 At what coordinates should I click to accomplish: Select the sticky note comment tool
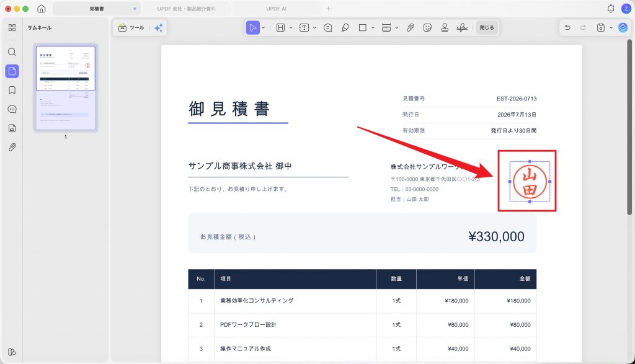[x=328, y=27]
